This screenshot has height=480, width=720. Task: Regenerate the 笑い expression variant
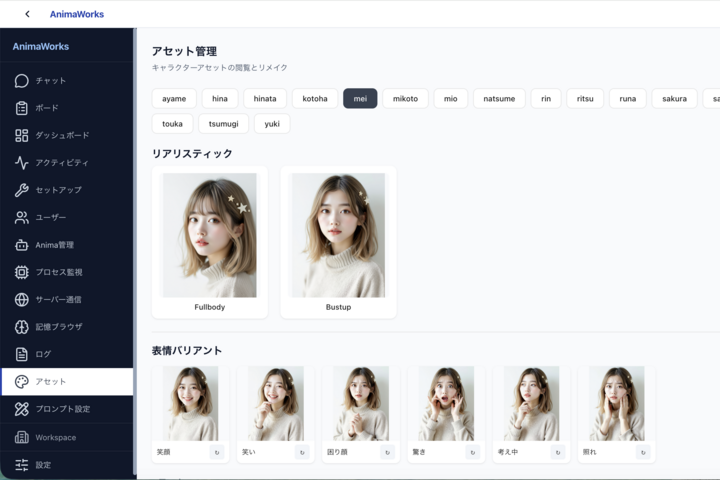(302, 452)
